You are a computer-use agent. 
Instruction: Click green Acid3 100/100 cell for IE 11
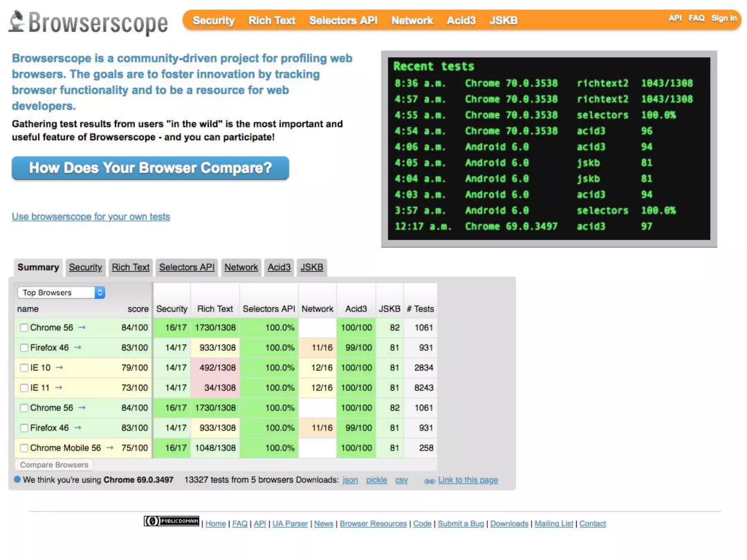click(x=356, y=388)
